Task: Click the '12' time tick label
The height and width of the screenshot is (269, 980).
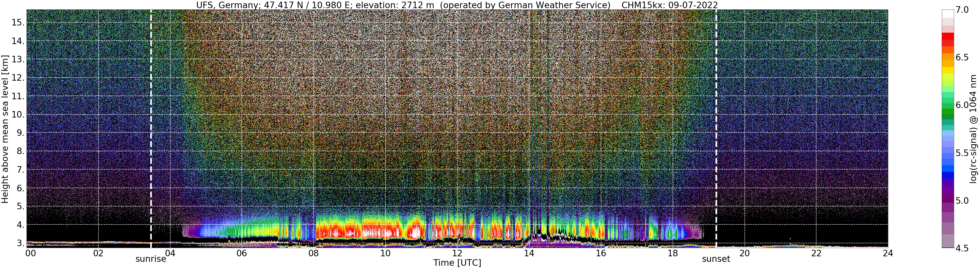Action: tap(457, 253)
